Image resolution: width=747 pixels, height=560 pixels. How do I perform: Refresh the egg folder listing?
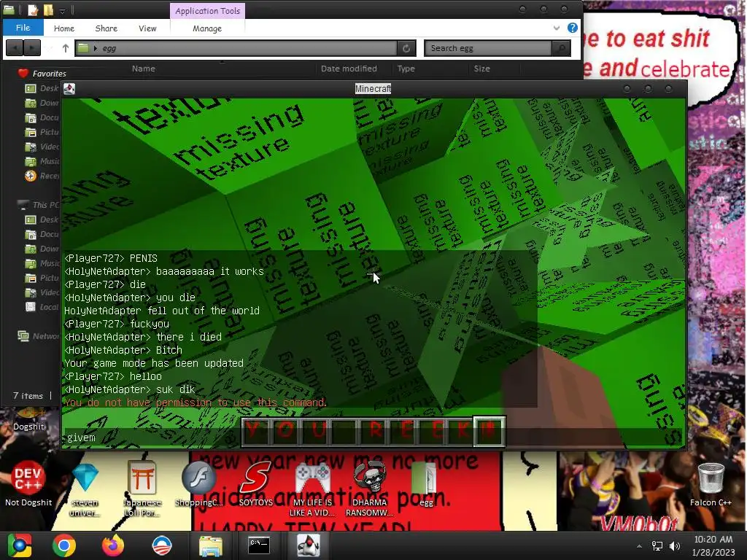click(x=406, y=48)
